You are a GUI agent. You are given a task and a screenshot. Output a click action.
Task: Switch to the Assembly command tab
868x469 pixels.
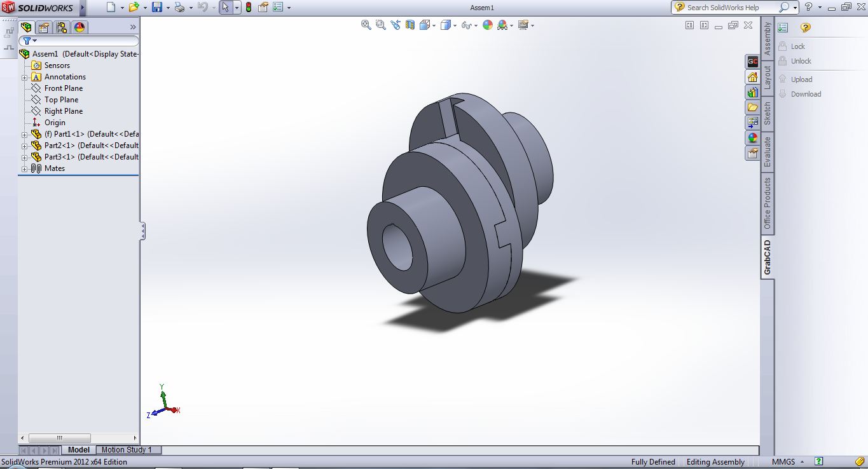coord(768,39)
